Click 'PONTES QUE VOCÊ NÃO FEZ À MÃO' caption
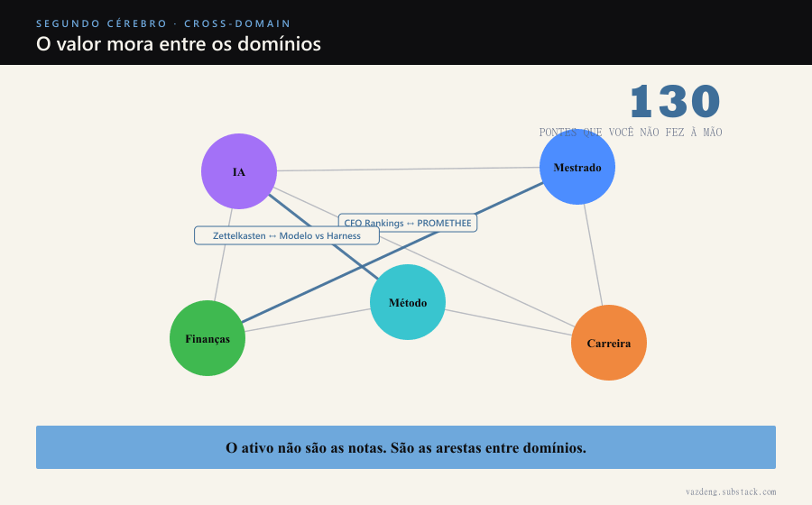This screenshot has height=505, width=812. click(631, 133)
